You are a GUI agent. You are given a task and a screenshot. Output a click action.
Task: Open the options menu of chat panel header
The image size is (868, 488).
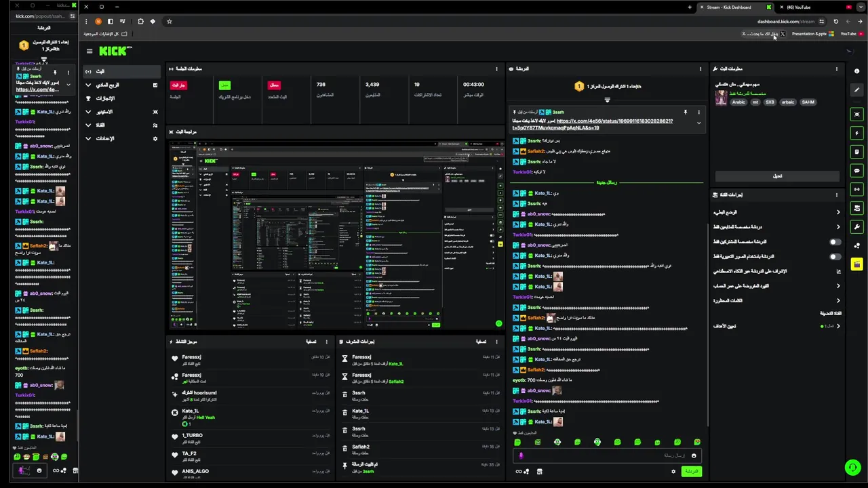(x=701, y=68)
